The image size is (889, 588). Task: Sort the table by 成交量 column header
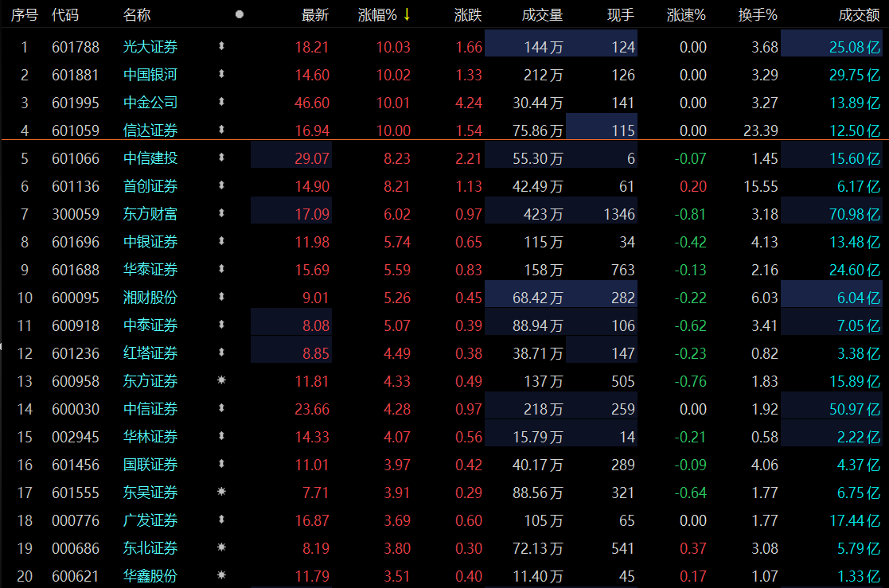click(x=542, y=15)
